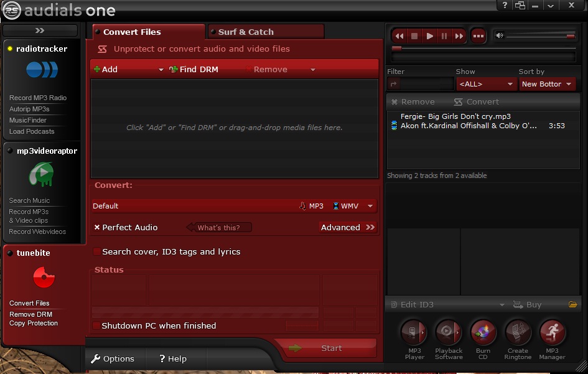Select the radiotracker module indicator
Viewport: 588px width, 374px height.
click(10, 49)
